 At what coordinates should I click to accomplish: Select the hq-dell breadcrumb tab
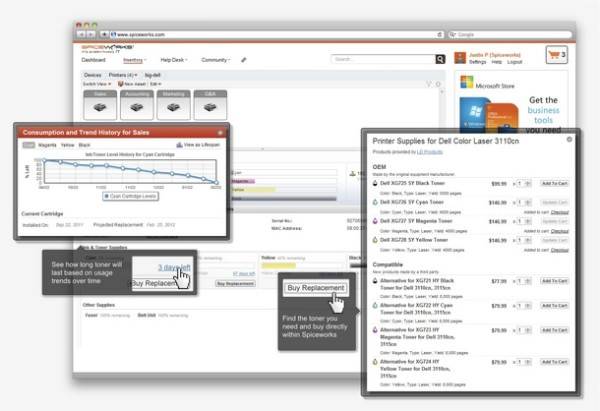[153, 75]
